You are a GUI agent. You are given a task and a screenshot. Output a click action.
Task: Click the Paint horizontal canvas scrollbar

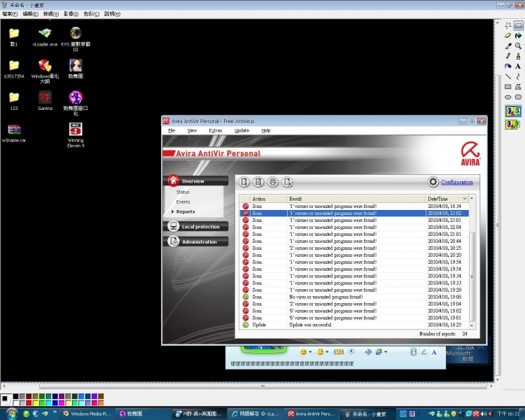(x=262, y=386)
